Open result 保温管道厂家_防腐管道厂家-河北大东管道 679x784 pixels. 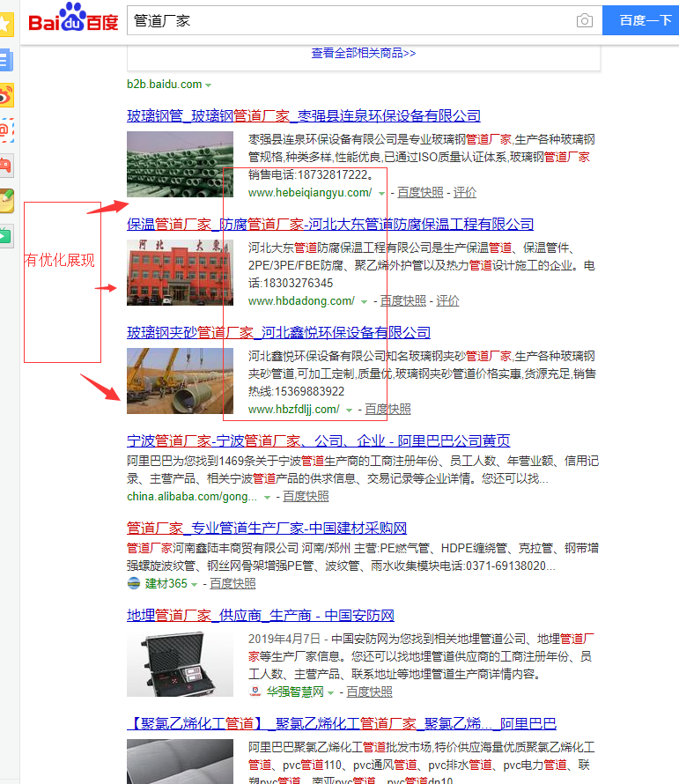tap(330, 224)
